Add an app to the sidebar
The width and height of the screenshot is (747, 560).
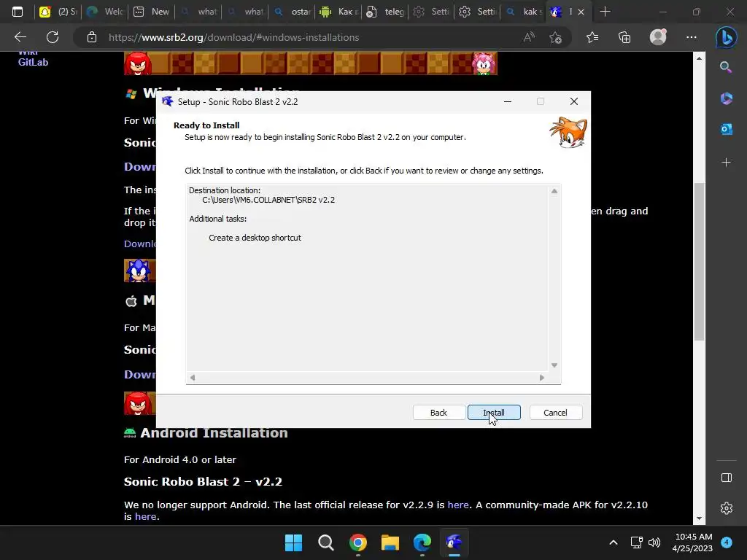[726, 163]
